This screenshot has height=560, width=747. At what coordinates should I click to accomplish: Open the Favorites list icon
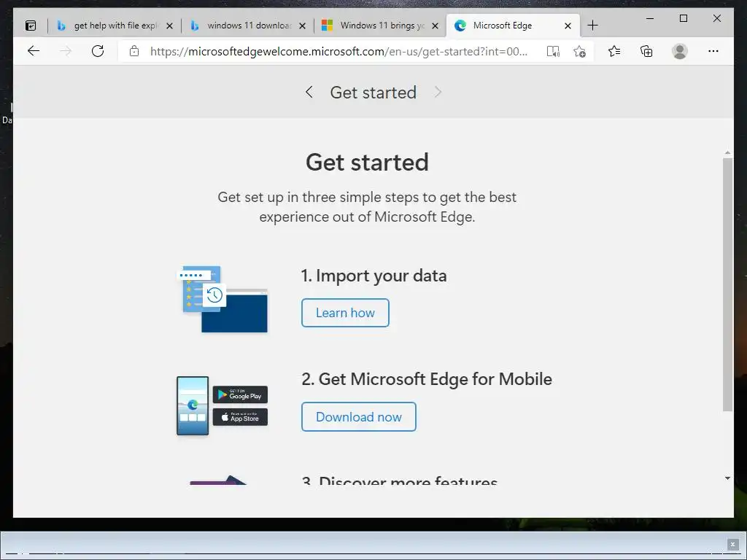(x=614, y=51)
